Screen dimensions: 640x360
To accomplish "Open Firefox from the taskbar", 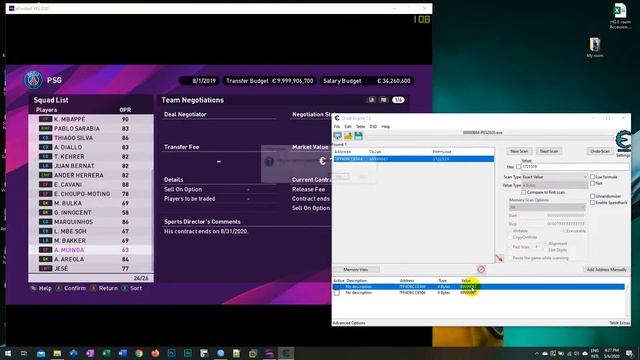I will [x=155, y=353].
